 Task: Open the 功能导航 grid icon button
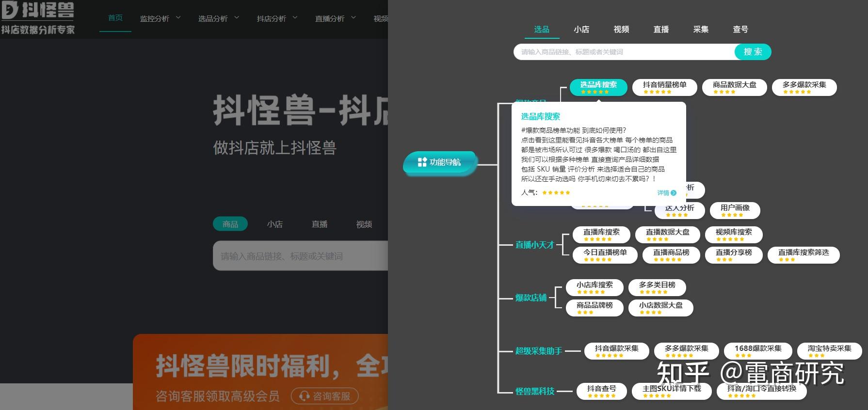(x=422, y=162)
